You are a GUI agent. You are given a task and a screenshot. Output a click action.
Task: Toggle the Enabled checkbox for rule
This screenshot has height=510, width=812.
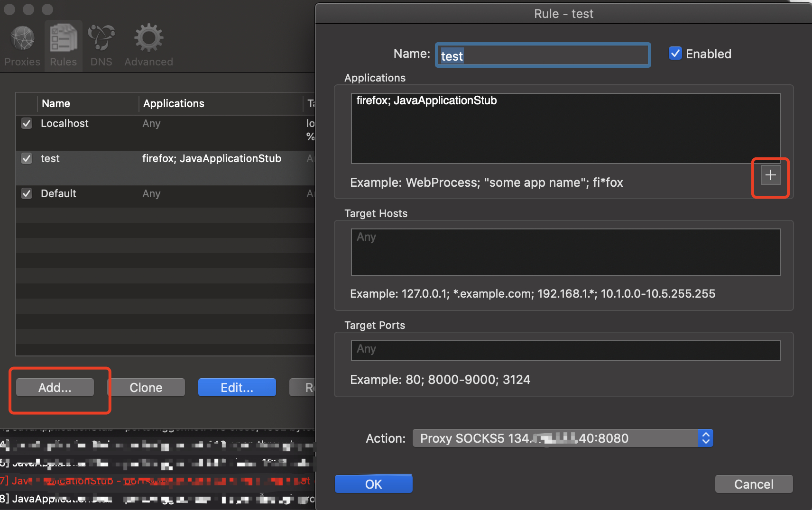point(675,54)
